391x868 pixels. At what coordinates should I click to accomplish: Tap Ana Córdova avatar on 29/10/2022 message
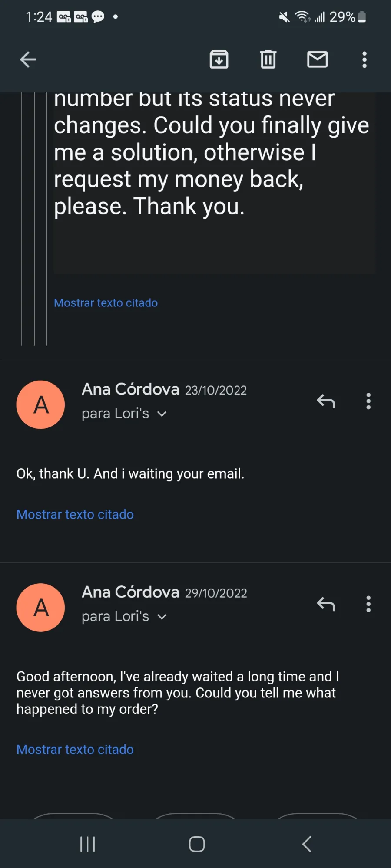click(x=41, y=607)
